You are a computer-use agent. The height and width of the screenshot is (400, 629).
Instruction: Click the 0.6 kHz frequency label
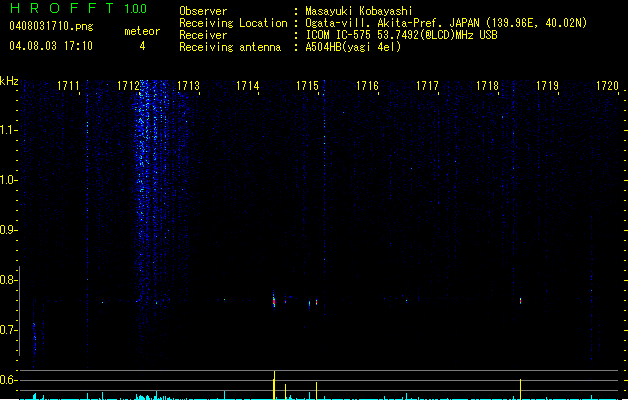coord(8,380)
